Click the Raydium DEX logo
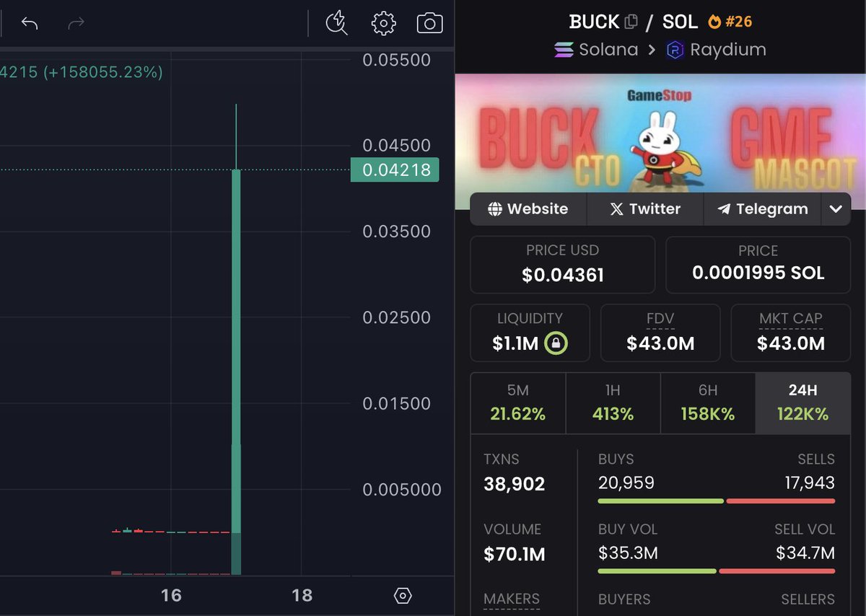This screenshot has width=866, height=616. (675, 50)
